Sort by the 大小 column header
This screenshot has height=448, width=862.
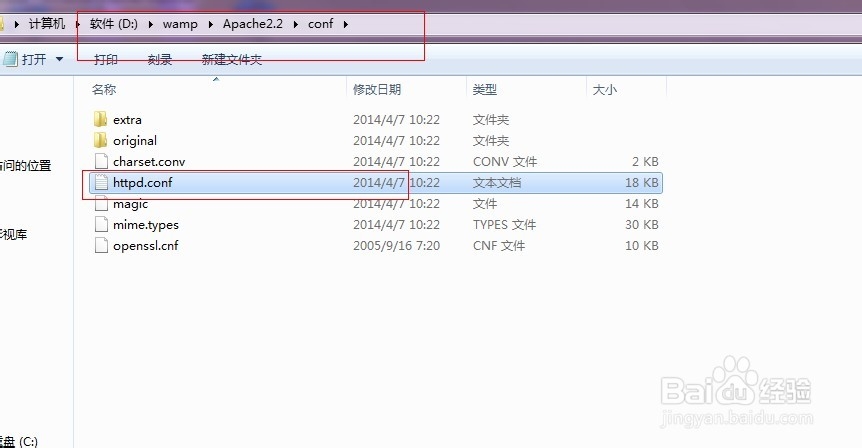605,89
